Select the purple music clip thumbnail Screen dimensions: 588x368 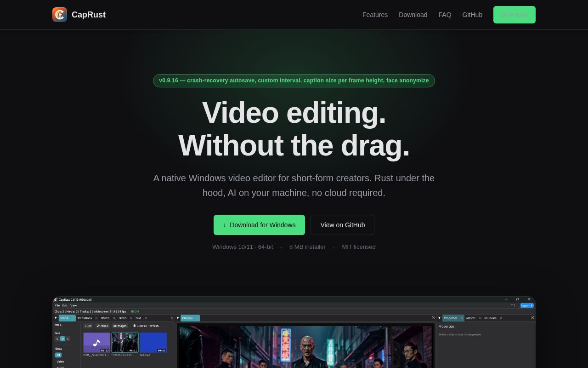click(x=96, y=343)
